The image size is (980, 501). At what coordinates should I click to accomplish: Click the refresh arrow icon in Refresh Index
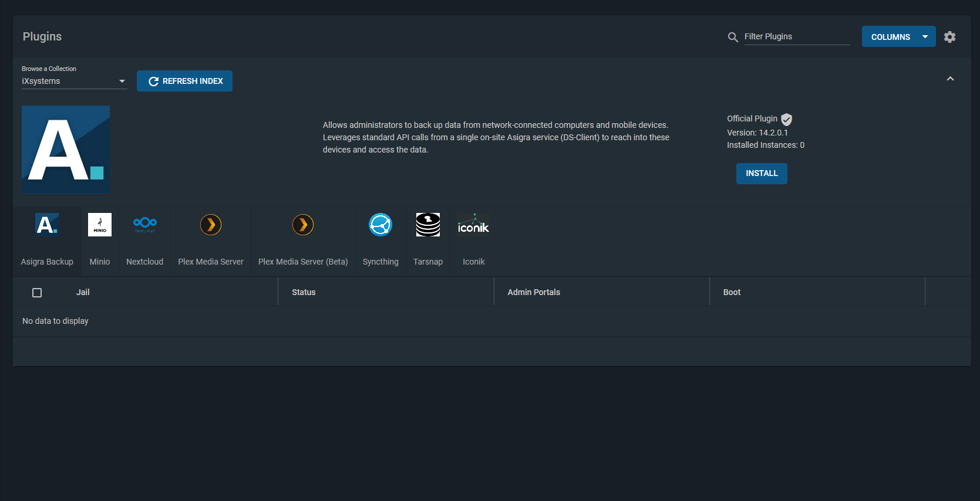pyautogui.click(x=153, y=82)
